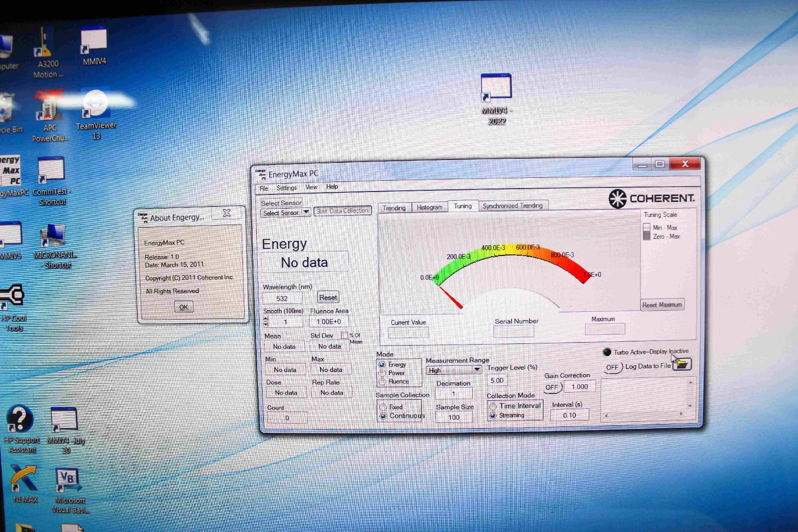The width and height of the screenshot is (798, 532).
Task: Select the Energy mode radio button
Action: coord(382,365)
